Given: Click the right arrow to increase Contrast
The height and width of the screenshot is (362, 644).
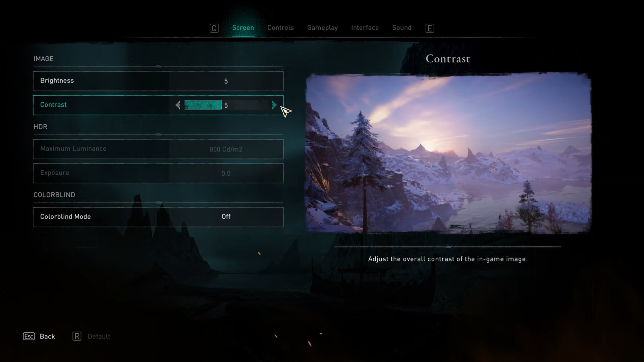Looking at the screenshot, I should click(x=273, y=105).
